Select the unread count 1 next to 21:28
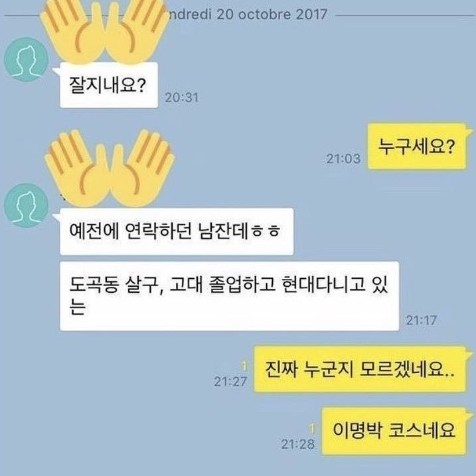 312,428
